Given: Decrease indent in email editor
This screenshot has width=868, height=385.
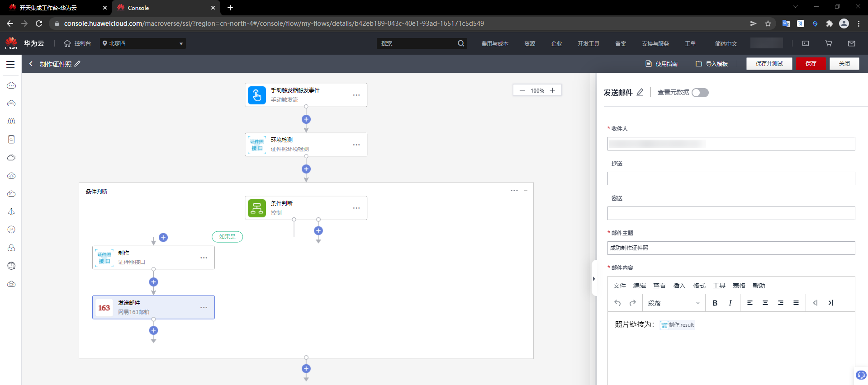Looking at the screenshot, I should 815,303.
